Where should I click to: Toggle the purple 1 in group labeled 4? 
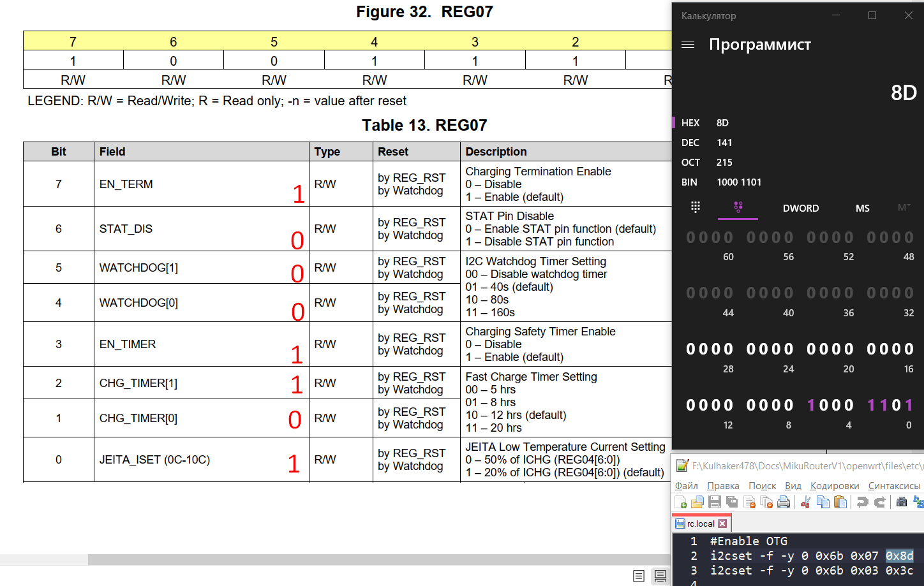click(811, 405)
